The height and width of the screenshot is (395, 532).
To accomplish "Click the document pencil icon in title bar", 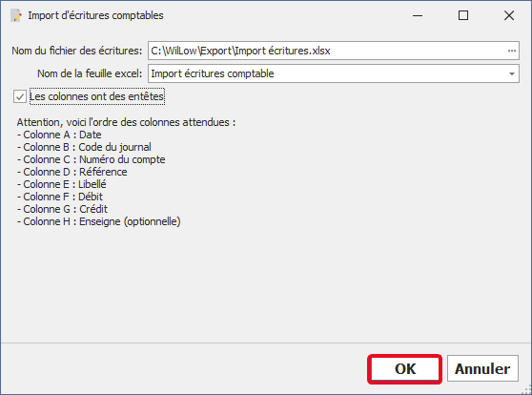I will click(x=16, y=15).
